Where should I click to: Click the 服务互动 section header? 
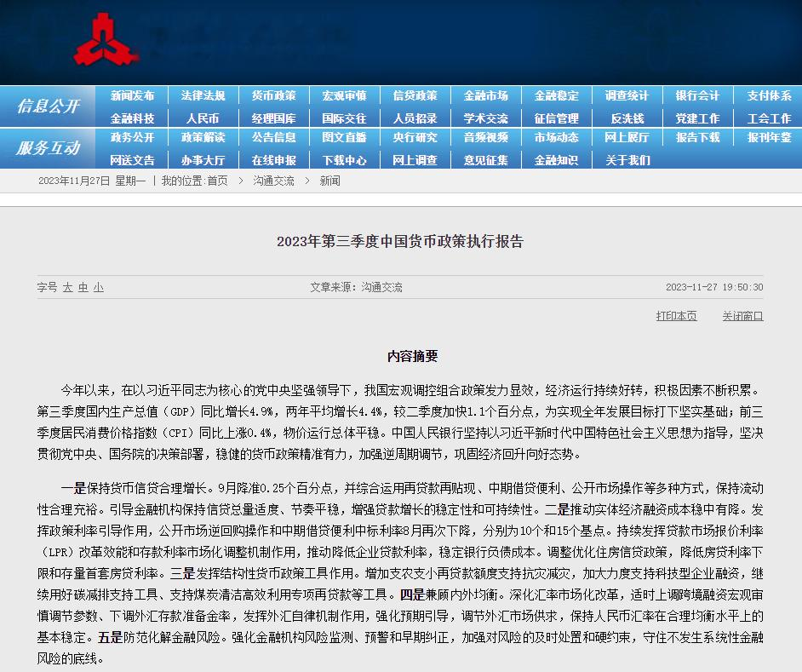pyautogui.click(x=48, y=148)
